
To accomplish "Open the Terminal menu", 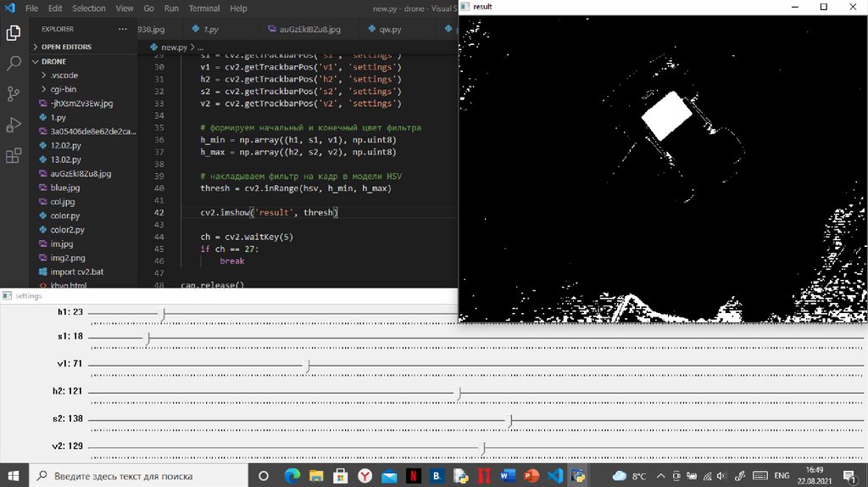I will coord(203,8).
